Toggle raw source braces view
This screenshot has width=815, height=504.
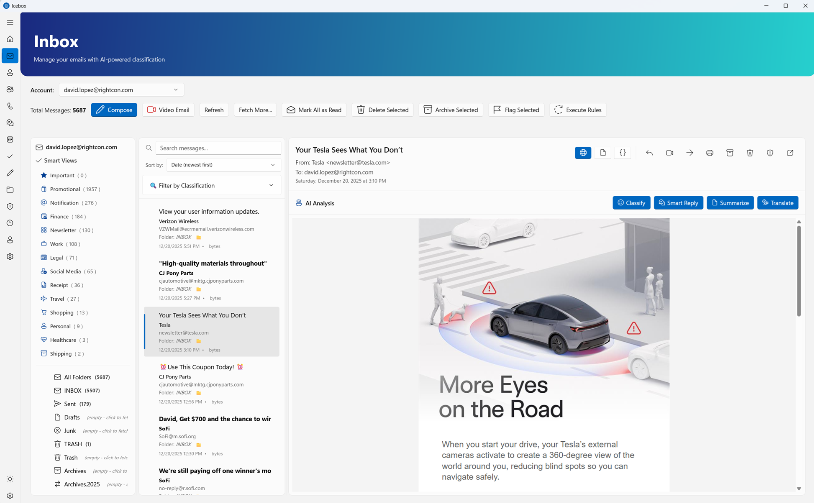pos(623,153)
